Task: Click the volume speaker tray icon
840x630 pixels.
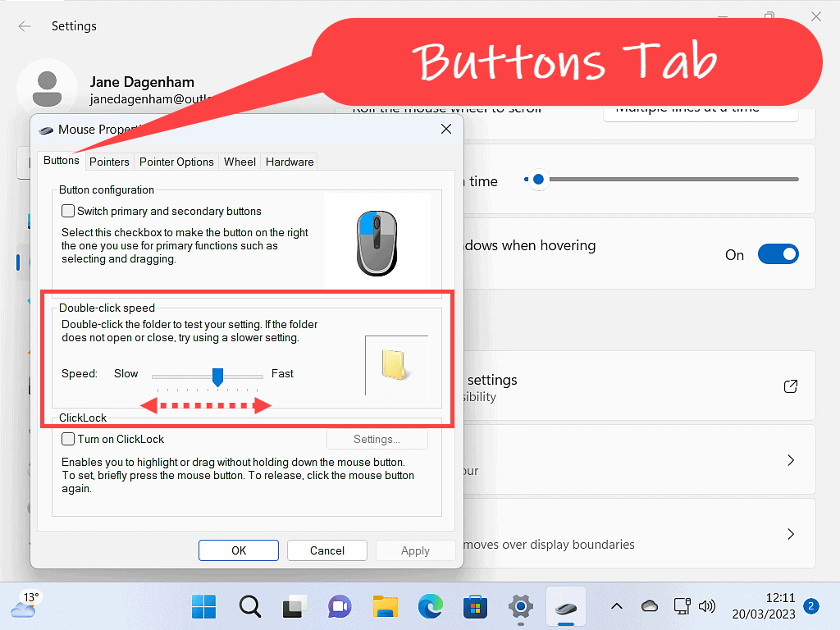Action: click(x=706, y=606)
